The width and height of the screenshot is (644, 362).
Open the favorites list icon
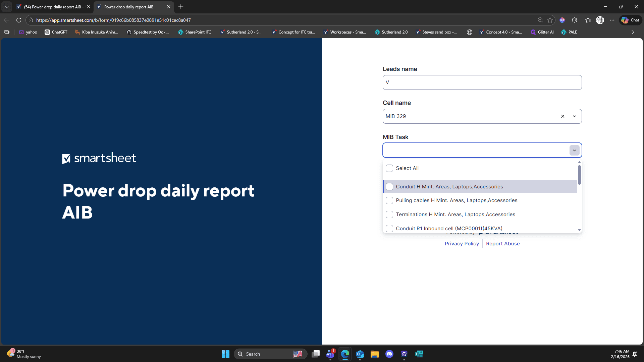(588, 20)
